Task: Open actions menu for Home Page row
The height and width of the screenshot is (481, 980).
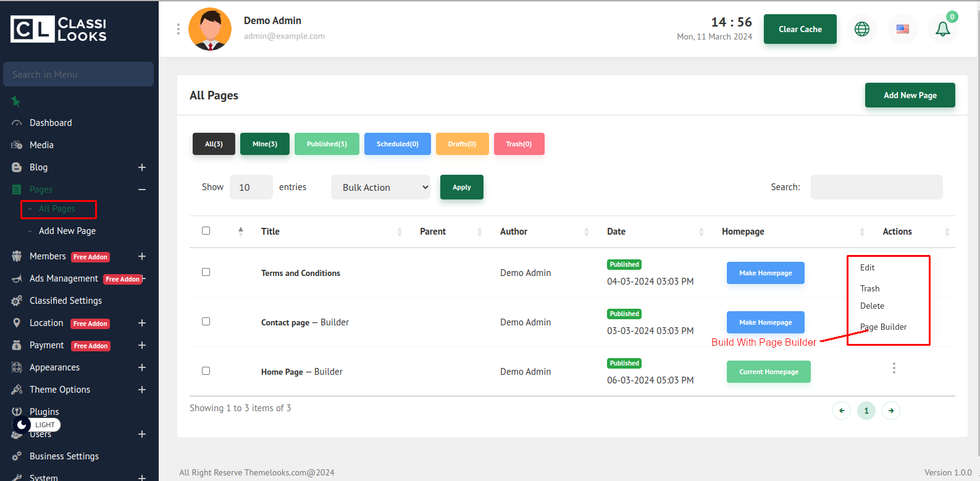Action: pos(894,369)
